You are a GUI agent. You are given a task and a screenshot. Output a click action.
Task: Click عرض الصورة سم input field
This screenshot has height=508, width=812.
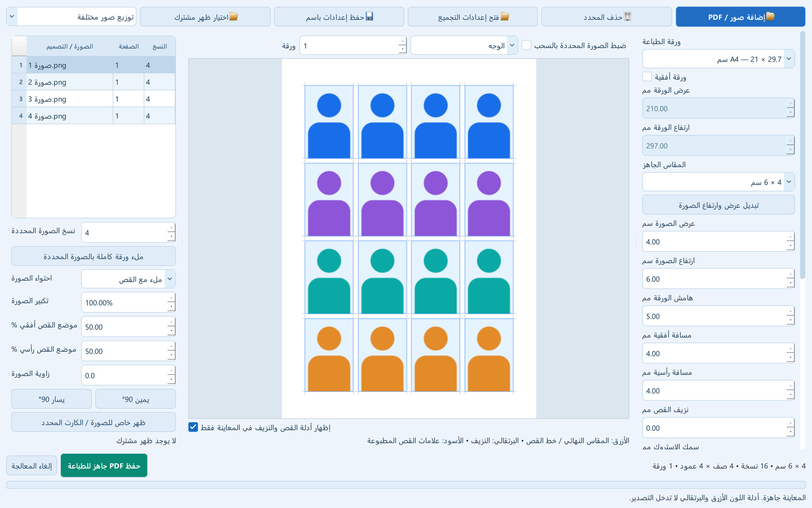click(718, 242)
